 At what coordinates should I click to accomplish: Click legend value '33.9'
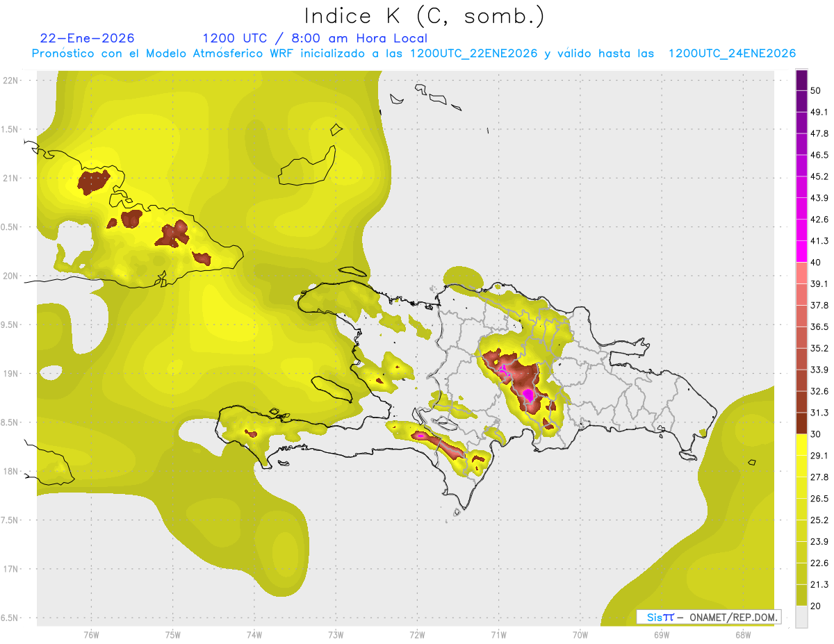[x=819, y=370]
